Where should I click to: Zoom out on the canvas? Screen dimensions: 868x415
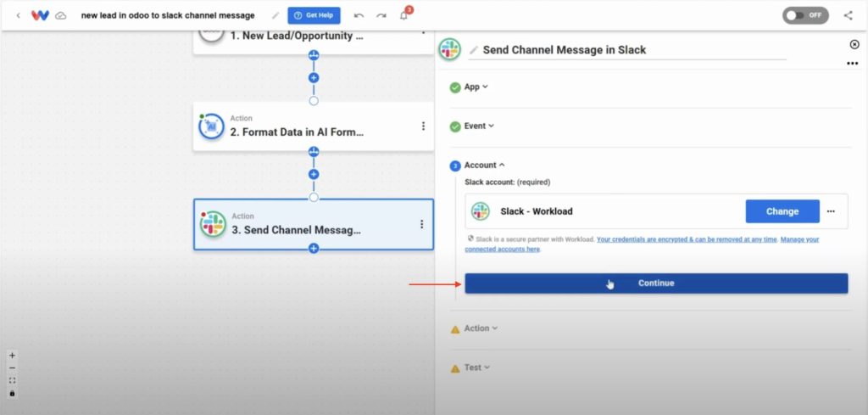click(12, 368)
